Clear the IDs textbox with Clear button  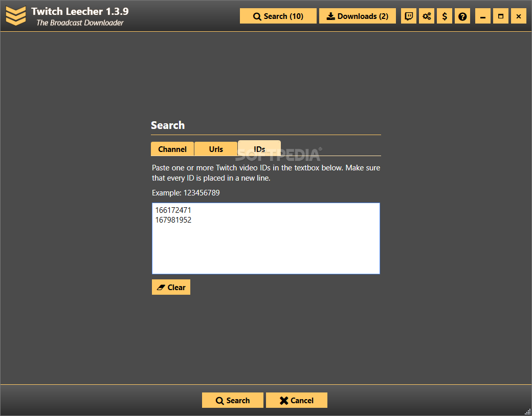(171, 287)
